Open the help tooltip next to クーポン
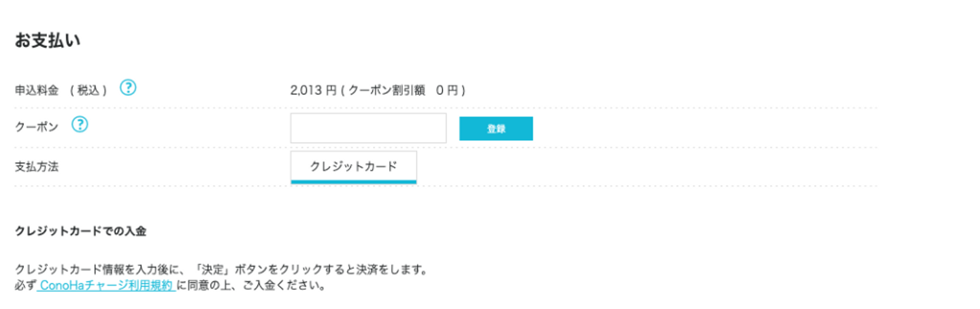This screenshot has height=309, width=980. coord(80,125)
